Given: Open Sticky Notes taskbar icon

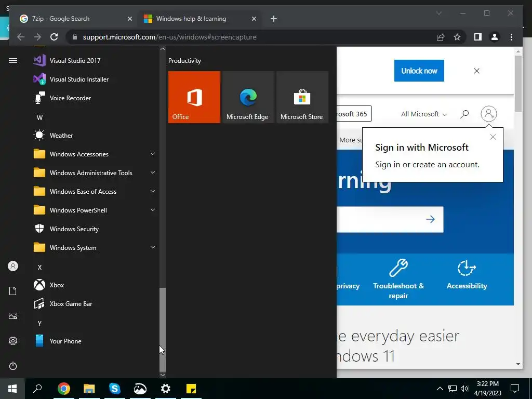Looking at the screenshot, I should [191, 389].
